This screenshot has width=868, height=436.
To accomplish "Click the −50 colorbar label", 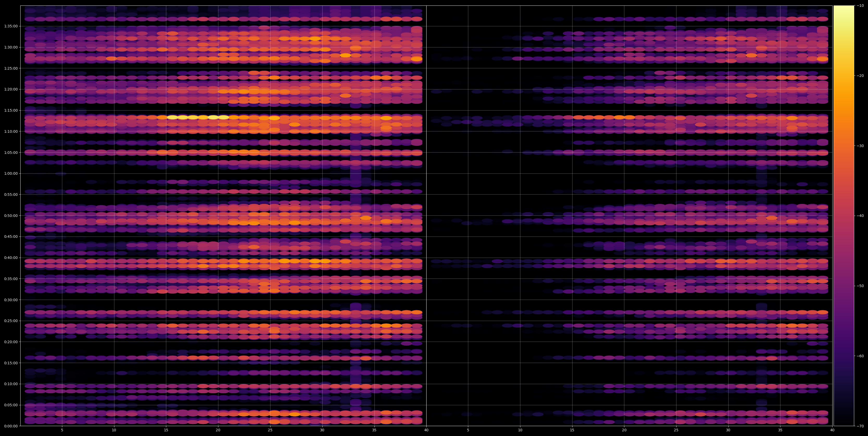I will coord(860,286).
